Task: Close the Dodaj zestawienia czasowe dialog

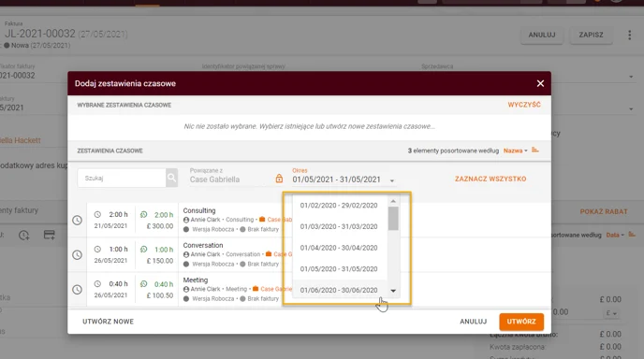Action: tap(540, 83)
